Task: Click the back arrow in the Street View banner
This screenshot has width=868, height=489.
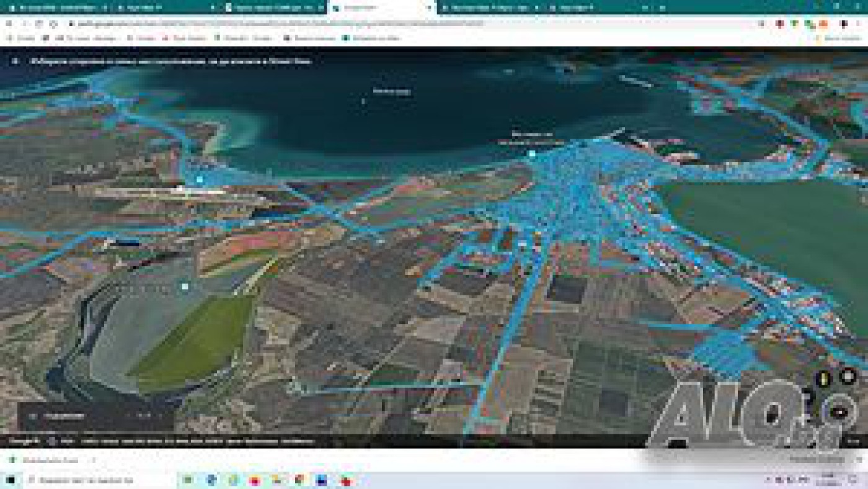Action: (x=15, y=61)
